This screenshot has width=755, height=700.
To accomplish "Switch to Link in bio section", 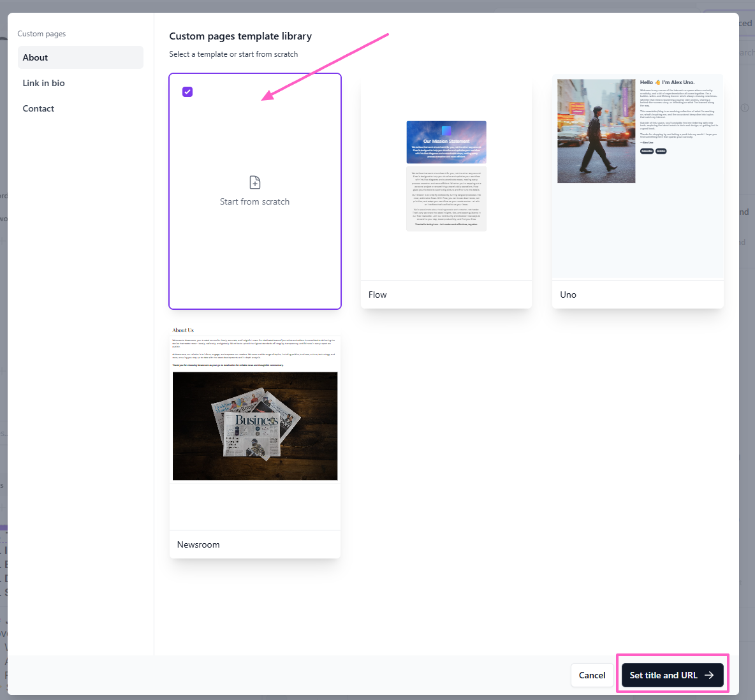I will pos(44,83).
